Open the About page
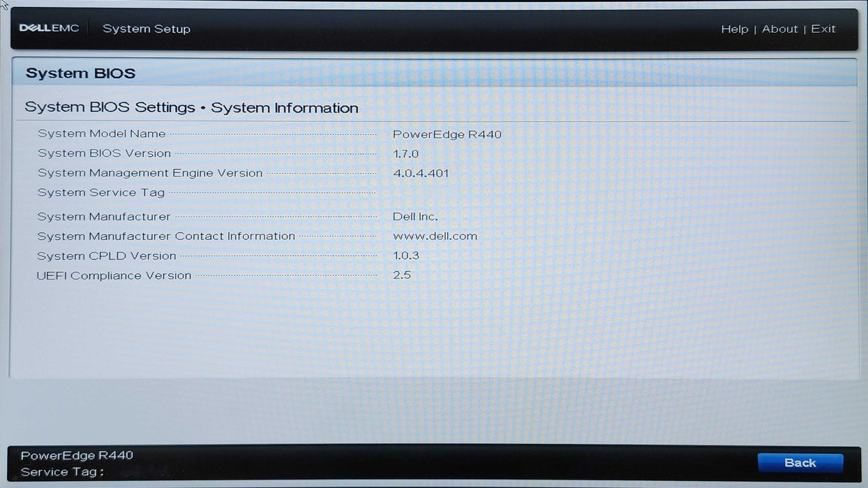Viewport: 868px width, 488px height. click(779, 29)
